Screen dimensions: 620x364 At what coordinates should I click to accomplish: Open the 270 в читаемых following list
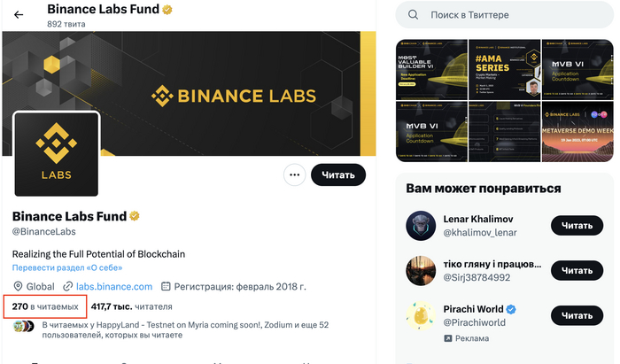[x=45, y=306]
